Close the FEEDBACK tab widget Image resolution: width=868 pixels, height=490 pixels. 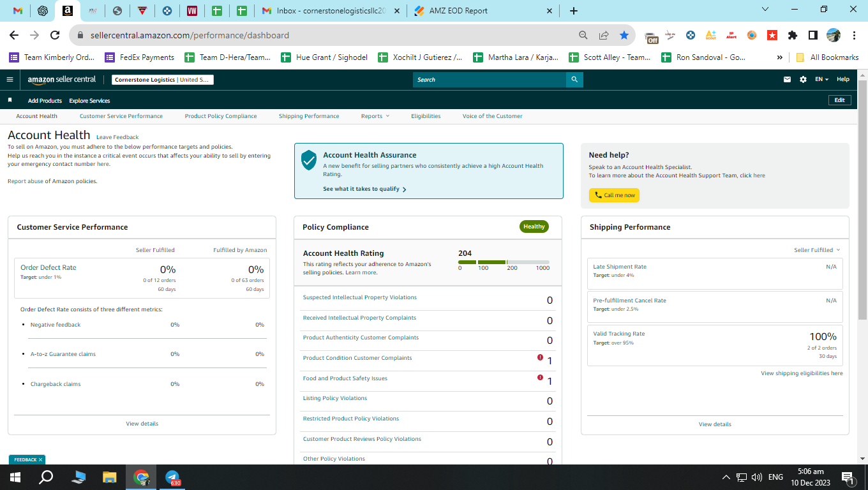pyautogui.click(x=40, y=459)
